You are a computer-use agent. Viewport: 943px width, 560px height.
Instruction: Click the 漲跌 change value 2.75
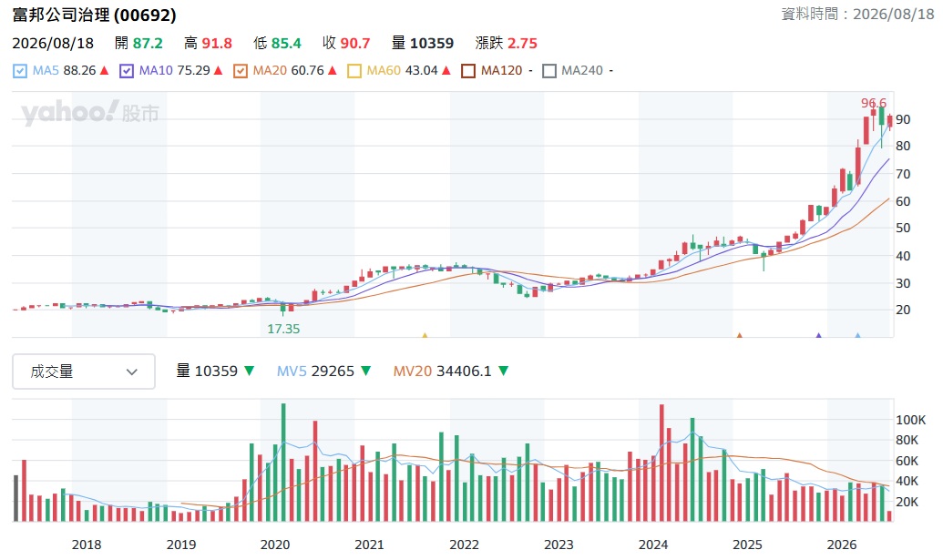522,44
